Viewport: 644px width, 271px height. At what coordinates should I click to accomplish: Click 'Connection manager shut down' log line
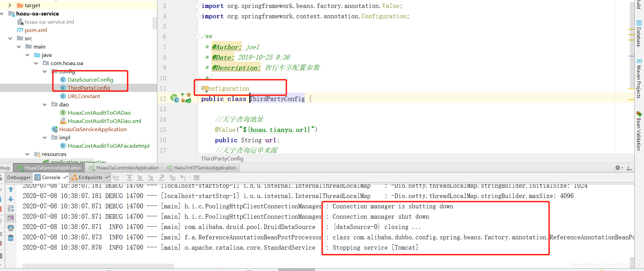click(381, 217)
